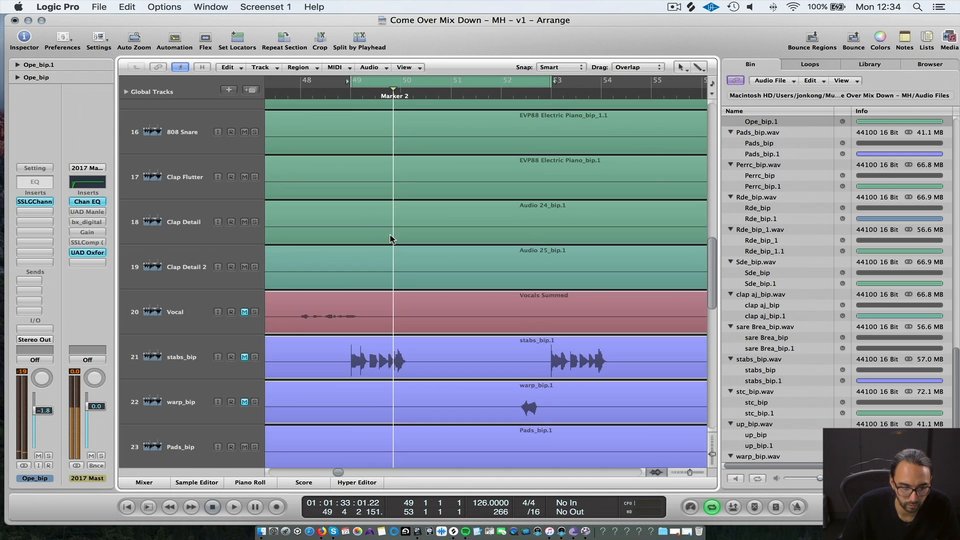Click the SSLGChann insert slot

[x=35, y=201]
